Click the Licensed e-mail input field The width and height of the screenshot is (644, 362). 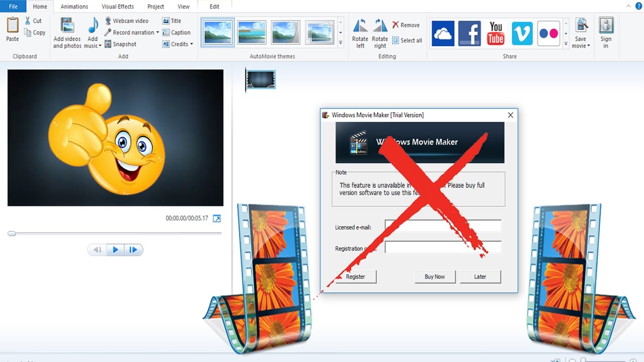443,226
